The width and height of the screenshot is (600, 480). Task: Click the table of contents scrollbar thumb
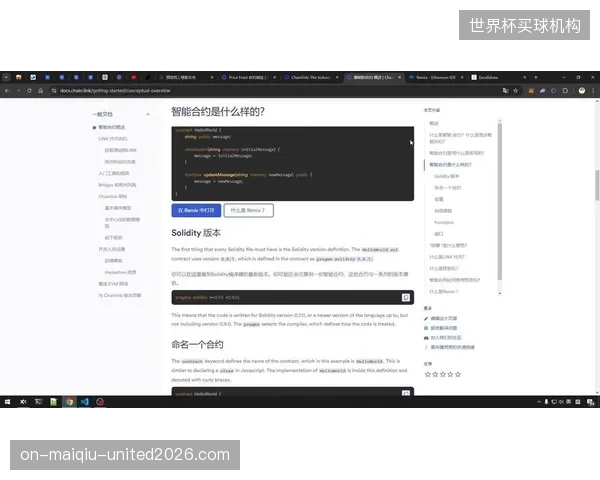(x=500, y=201)
